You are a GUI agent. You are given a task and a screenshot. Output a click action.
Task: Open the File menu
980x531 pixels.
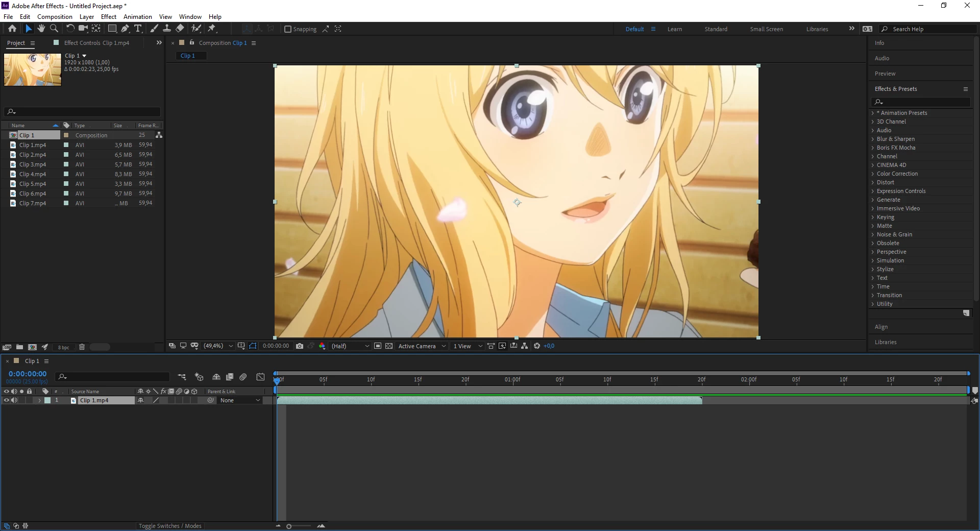coord(8,16)
